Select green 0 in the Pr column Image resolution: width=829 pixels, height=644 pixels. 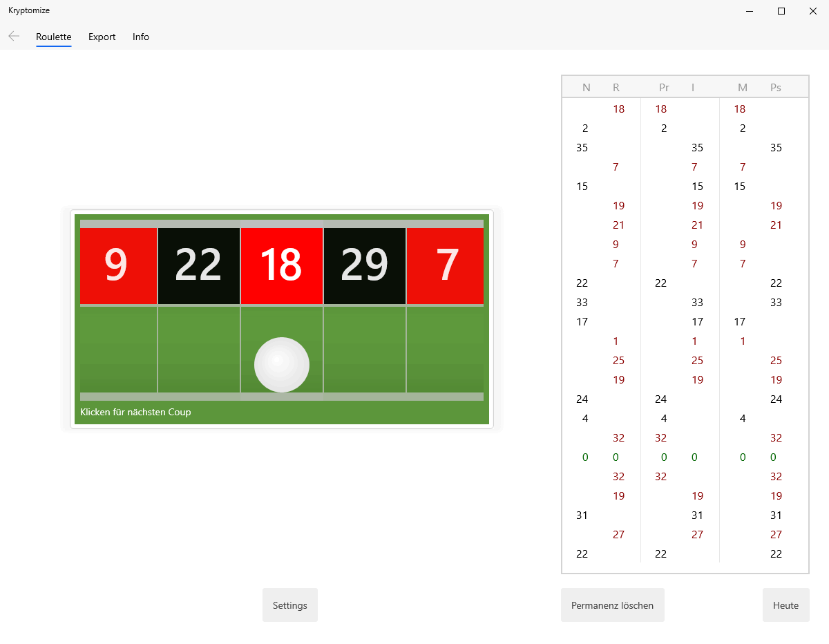click(x=664, y=457)
